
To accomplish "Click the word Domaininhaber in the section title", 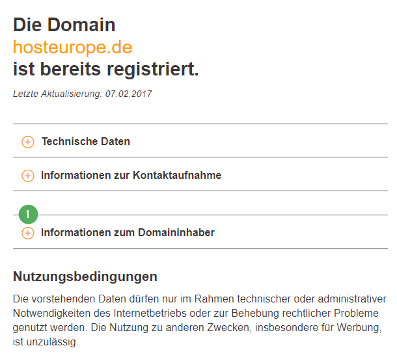I will [x=176, y=232].
